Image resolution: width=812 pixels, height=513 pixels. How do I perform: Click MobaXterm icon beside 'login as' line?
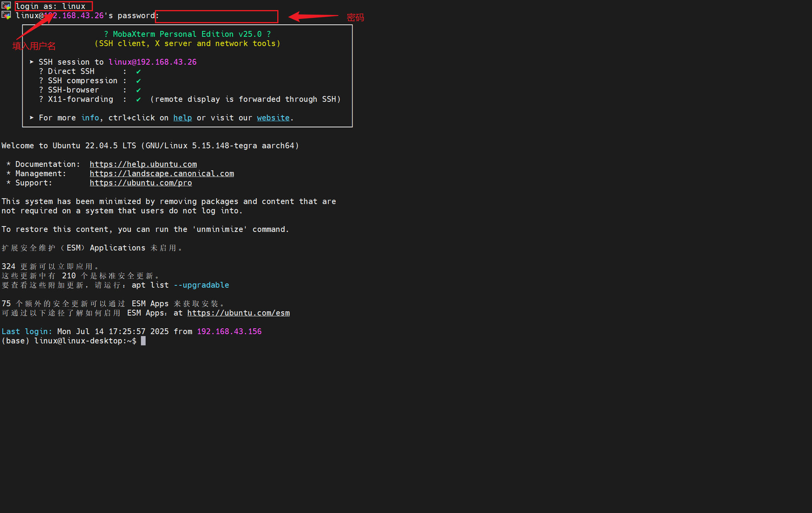[6, 6]
